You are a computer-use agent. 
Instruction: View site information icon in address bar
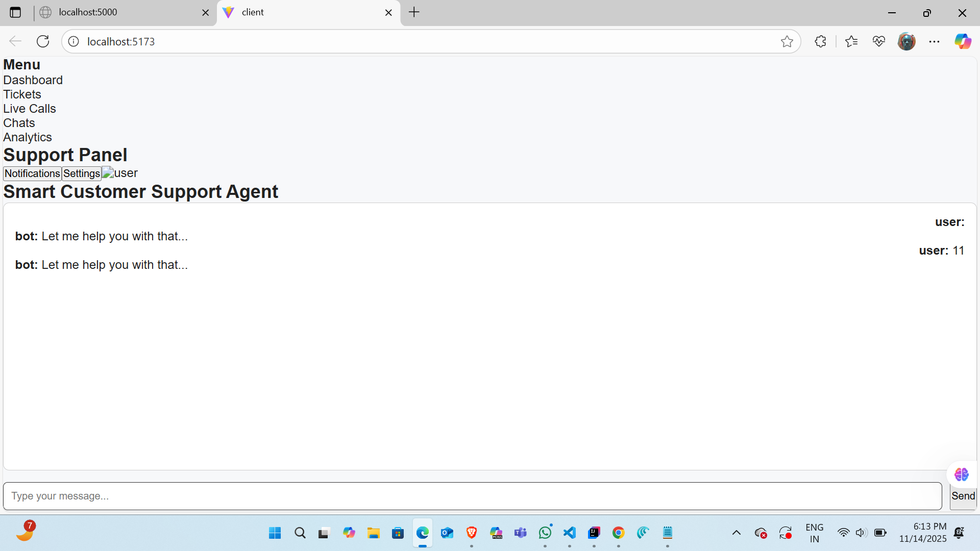(73, 41)
